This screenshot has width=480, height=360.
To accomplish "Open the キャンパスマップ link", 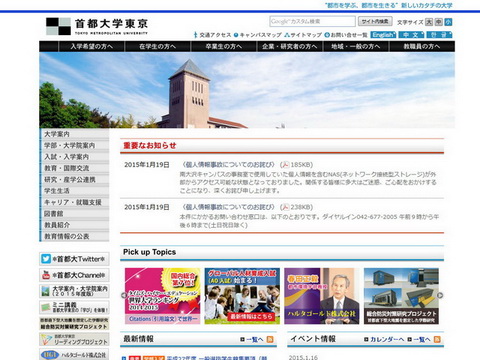I will click(x=258, y=35).
